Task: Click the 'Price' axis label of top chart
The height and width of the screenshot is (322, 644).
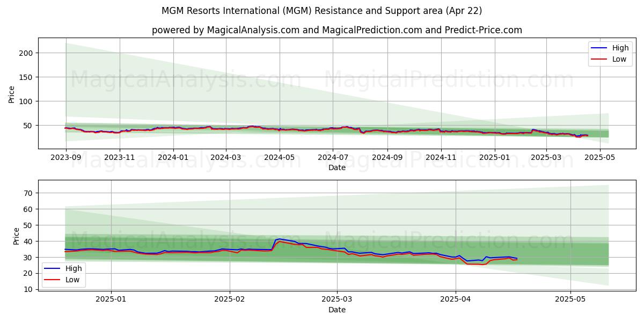Action: (12, 93)
